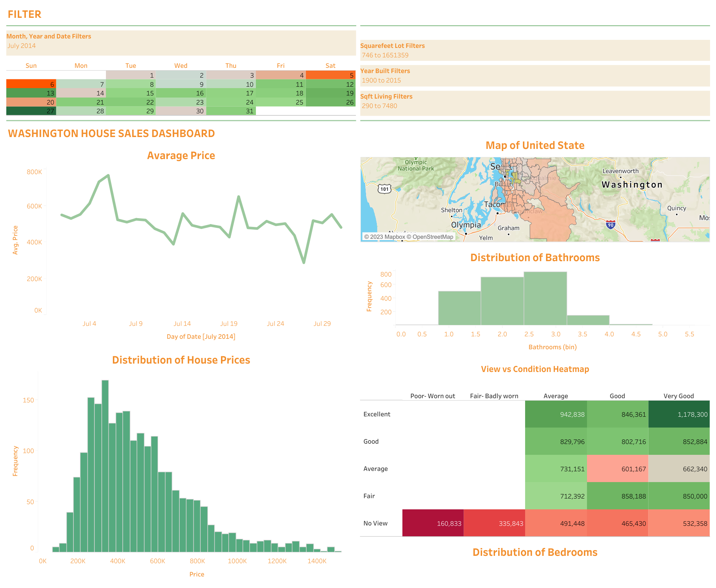Open the Year Built Filters range
The height and width of the screenshot is (588, 716).
pos(381,80)
